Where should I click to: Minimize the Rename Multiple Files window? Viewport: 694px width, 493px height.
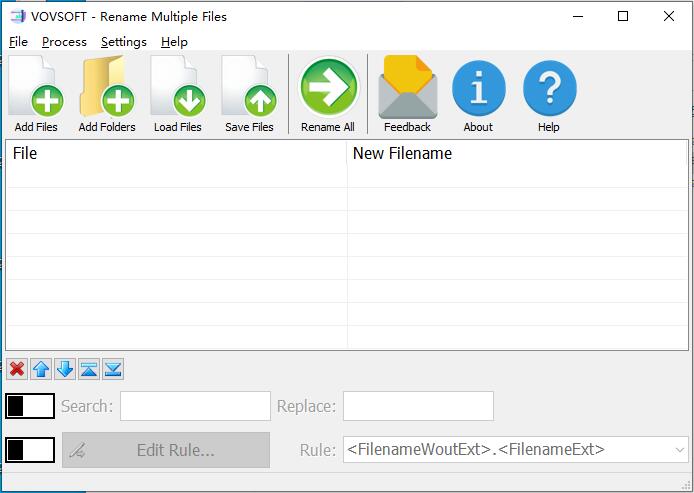pos(578,16)
